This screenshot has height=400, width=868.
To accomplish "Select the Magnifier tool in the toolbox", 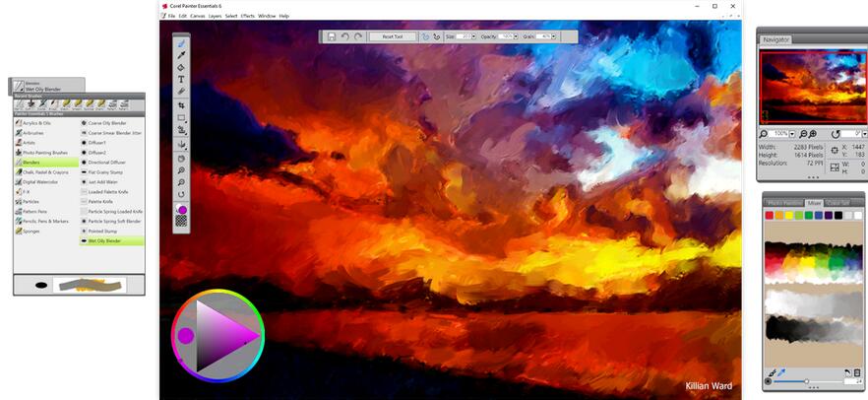I will coord(181,170).
